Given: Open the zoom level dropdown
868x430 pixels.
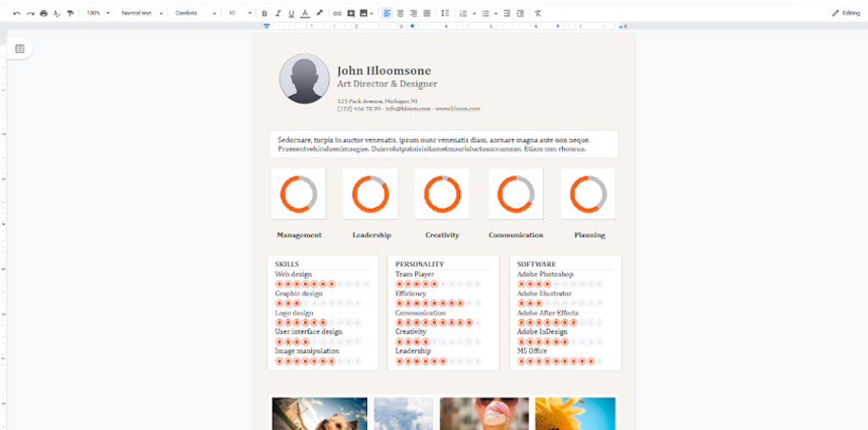Looking at the screenshot, I should pos(98,14).
